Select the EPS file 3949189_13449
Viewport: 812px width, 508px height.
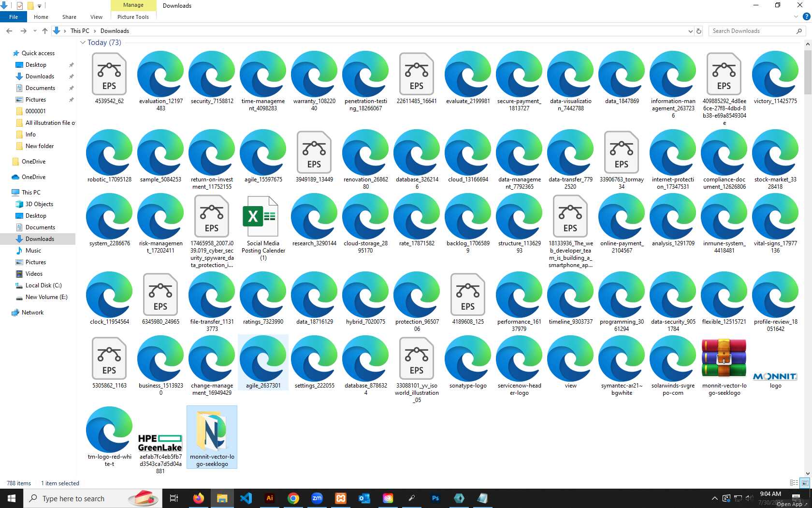(x=314, y=156)
